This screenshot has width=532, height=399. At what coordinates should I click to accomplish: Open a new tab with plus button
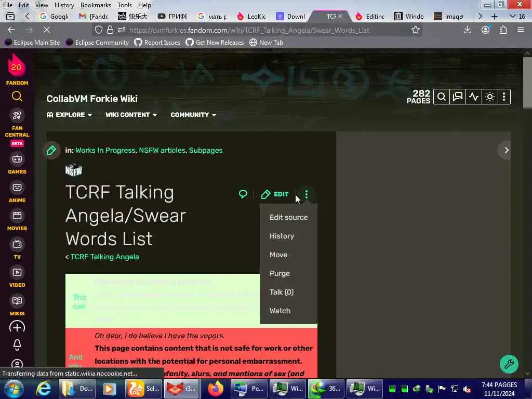(495, 16)
